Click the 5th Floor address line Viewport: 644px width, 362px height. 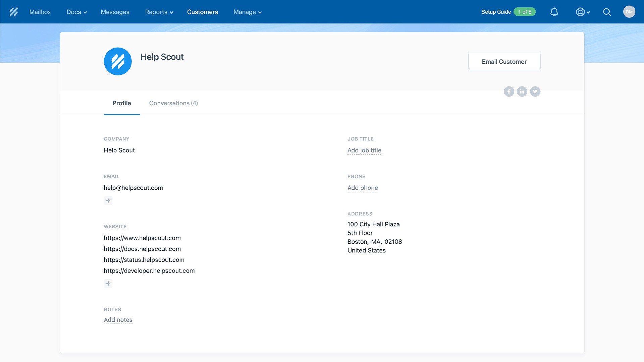[x=360, y=233]
